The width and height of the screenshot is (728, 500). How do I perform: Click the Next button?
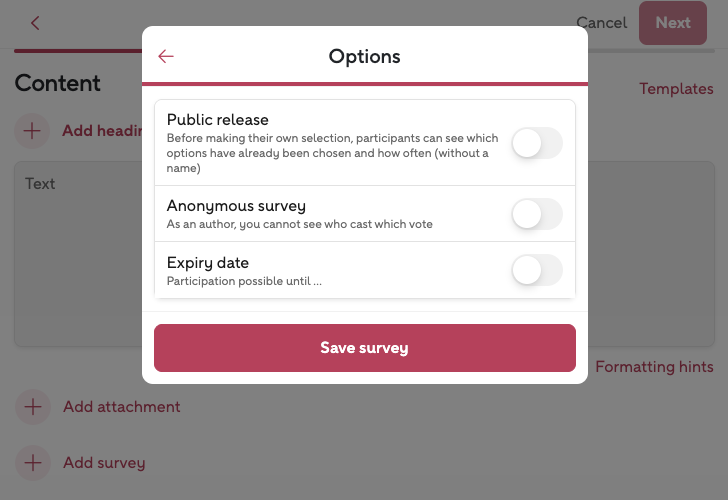coord(672,23)
